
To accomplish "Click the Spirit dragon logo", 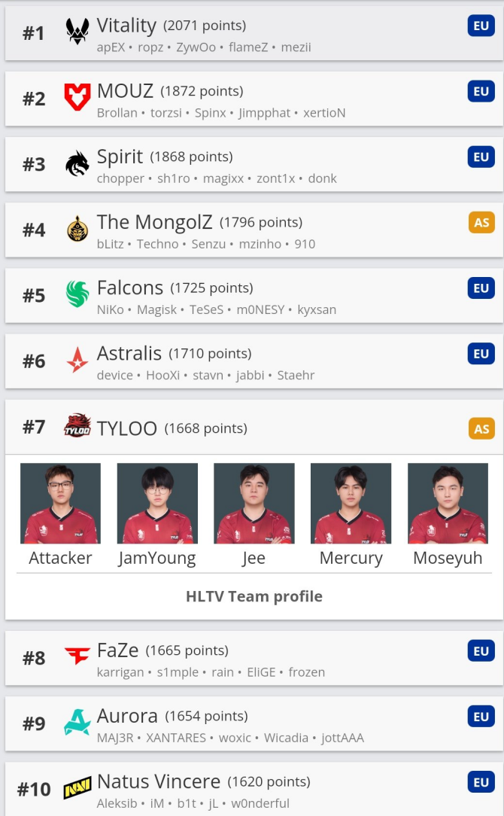I will tap(77, 164).
